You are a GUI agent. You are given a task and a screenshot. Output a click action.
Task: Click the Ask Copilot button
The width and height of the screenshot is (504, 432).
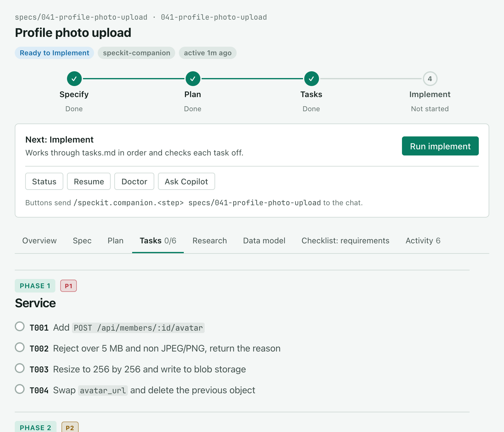click(187, 181)
